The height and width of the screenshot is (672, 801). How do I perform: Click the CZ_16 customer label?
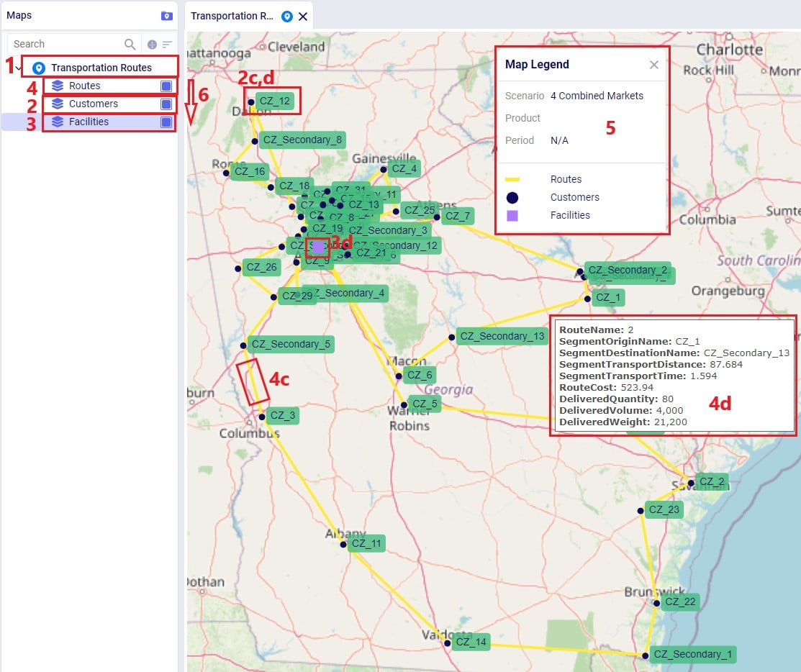(x=250, y=171)
